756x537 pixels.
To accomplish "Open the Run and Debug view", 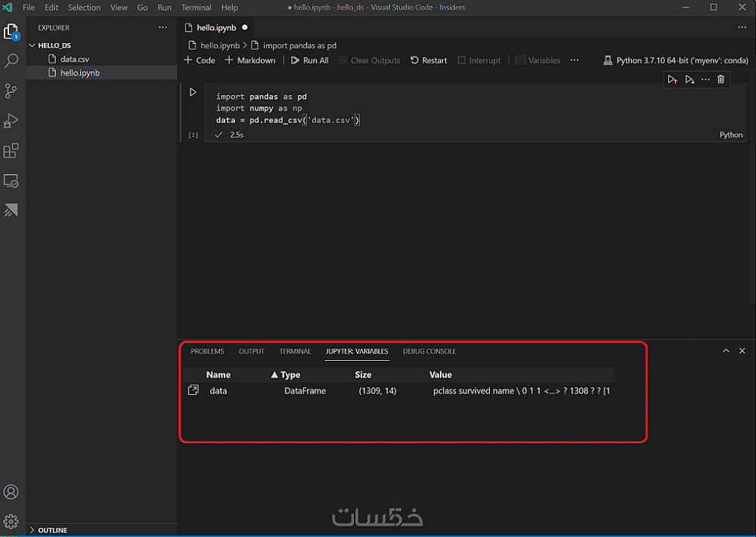I will [11, 120].
